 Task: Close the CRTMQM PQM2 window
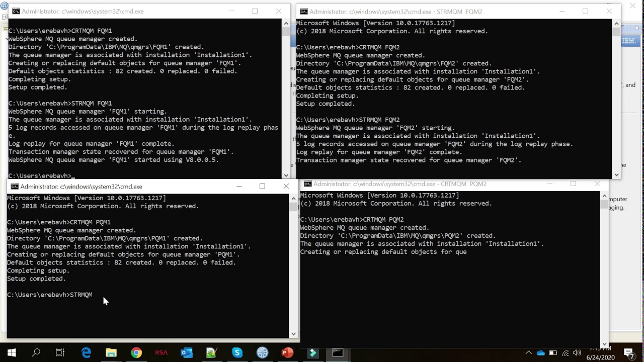click(x=597, y=184)
